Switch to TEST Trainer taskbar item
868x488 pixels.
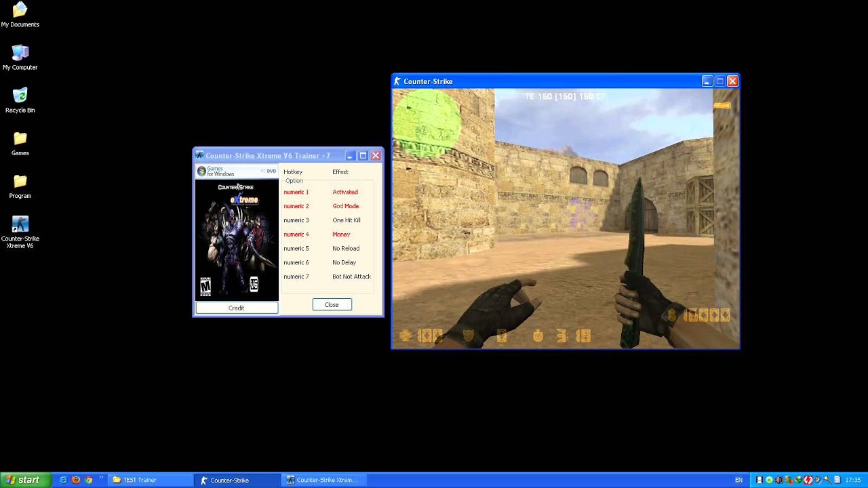[151, 480]
